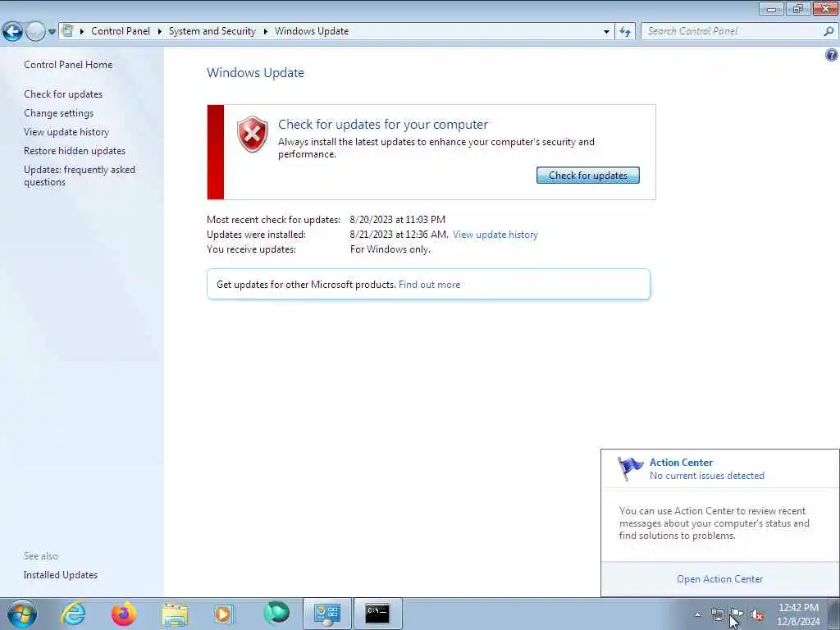Screen dimensions: 840x630
Task: Open help with the blue question icon
Action: click(832, 55)
